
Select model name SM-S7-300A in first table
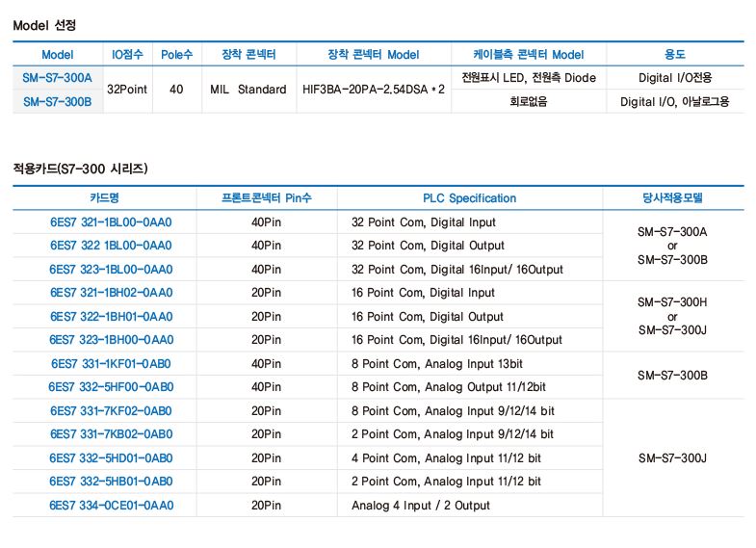(58, 78)
